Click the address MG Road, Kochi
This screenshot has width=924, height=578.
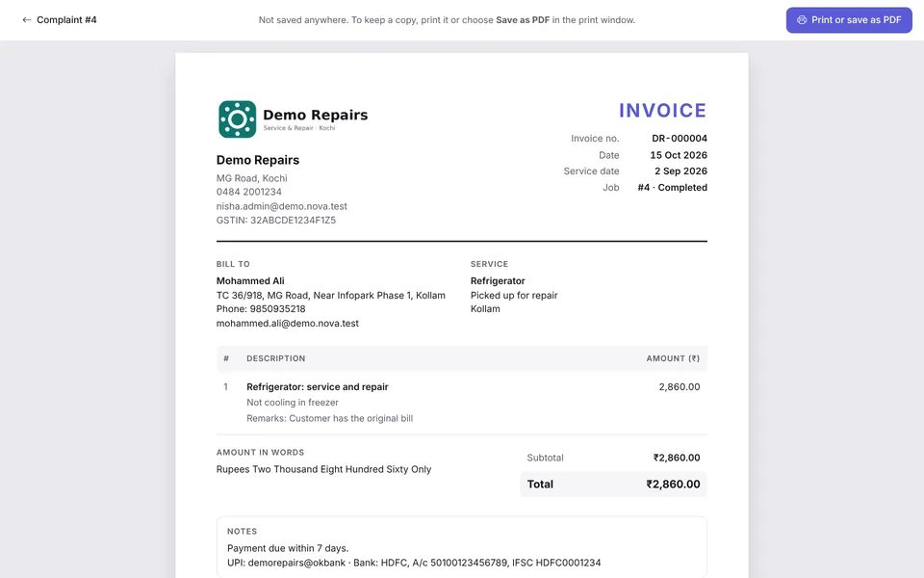251,178
